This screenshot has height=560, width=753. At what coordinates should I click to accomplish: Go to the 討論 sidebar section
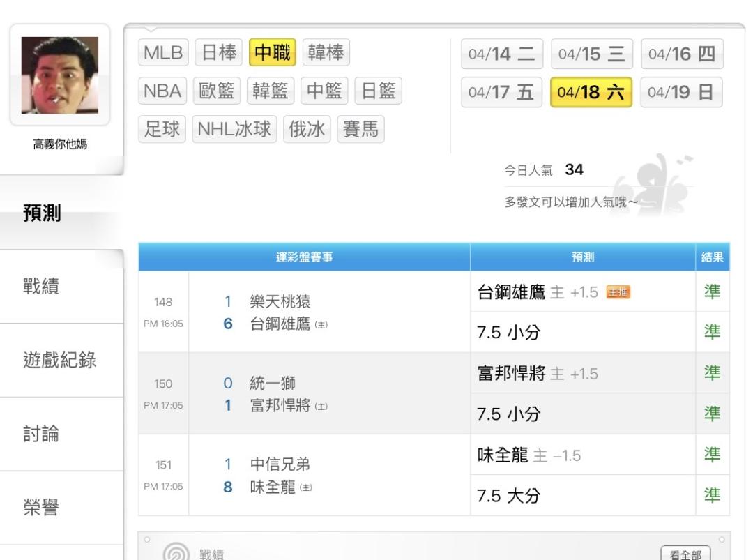(x=42, y=434)
